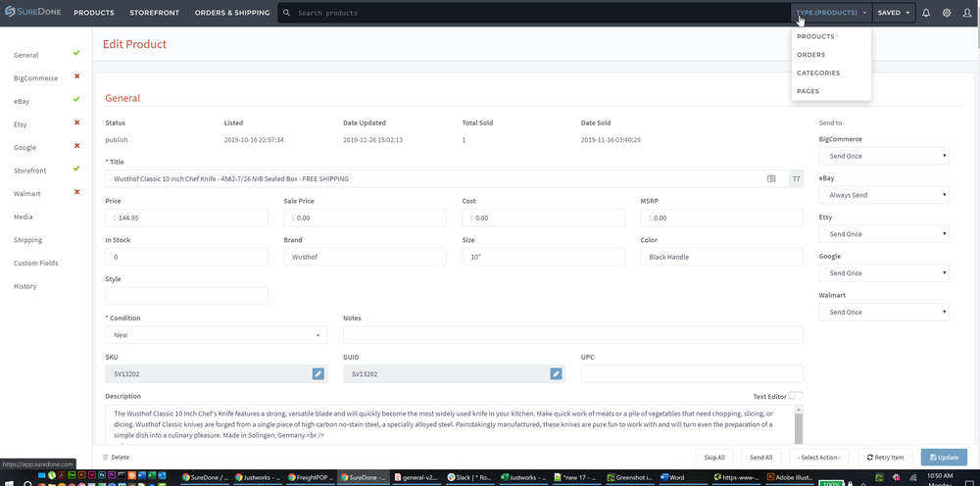The height and width of the screenshot is (486, 980).
Task: Open the Type (Products) dropdown
Action: 831,13
